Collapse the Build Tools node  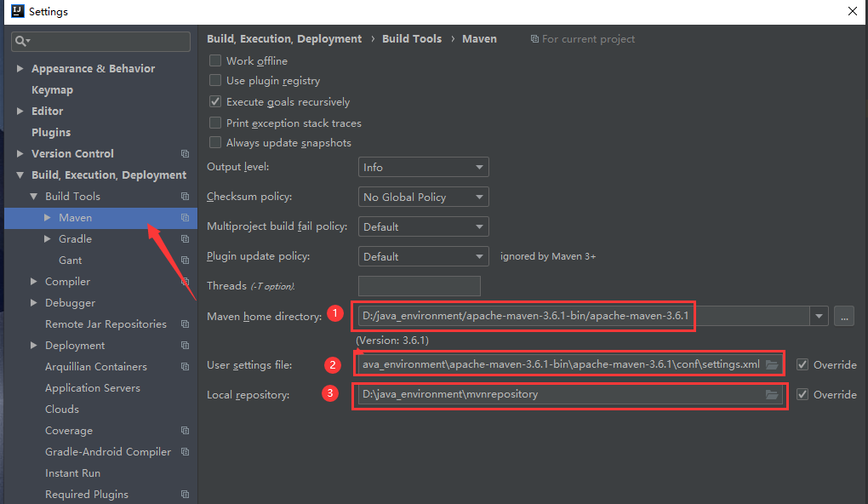(x=34, y=196)
